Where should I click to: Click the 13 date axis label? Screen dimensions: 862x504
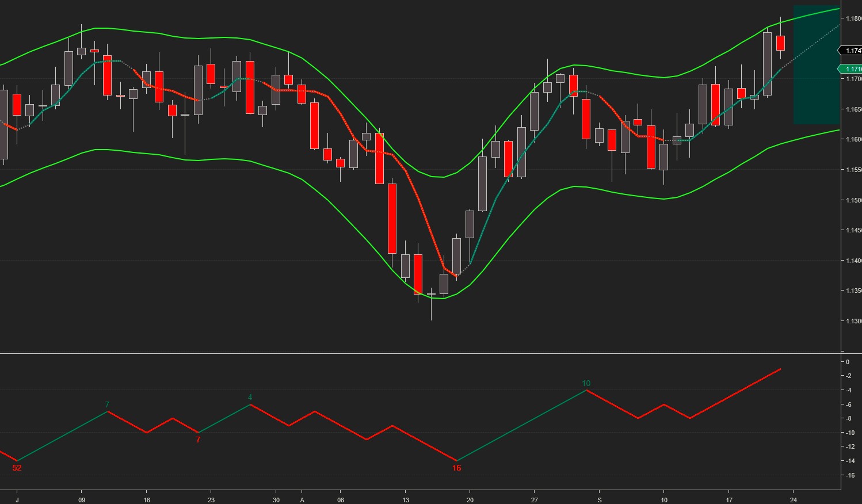(x=406, y=500)
